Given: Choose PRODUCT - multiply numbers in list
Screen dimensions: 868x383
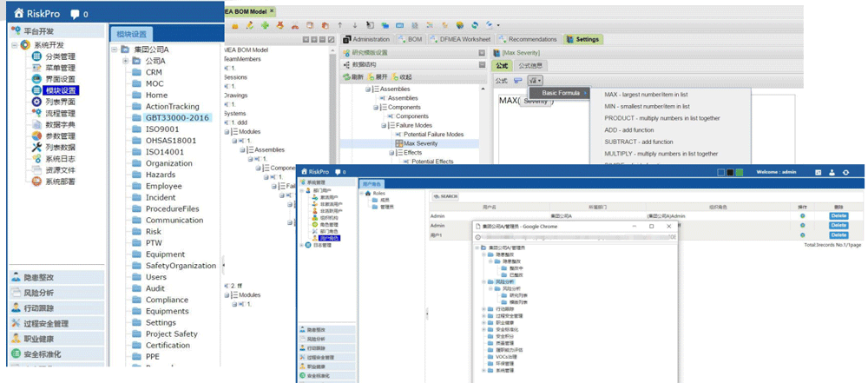Looking at the screenshot, I should pyautogui.click(x=662, y=118).
